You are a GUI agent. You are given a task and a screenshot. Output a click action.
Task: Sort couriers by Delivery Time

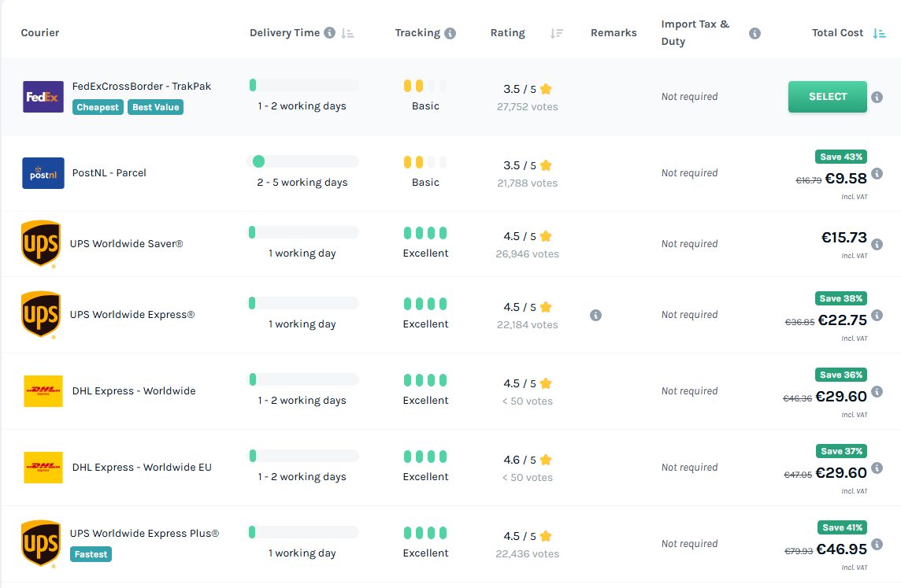tap(347, 33)
